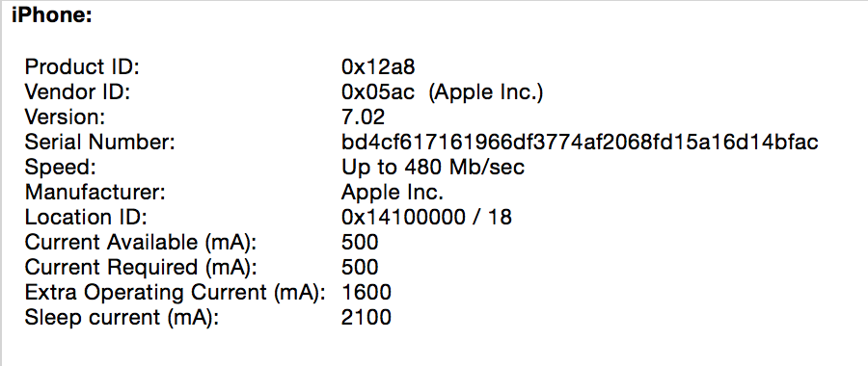Select the 0x12a8 product ID value

coord(378,67)
